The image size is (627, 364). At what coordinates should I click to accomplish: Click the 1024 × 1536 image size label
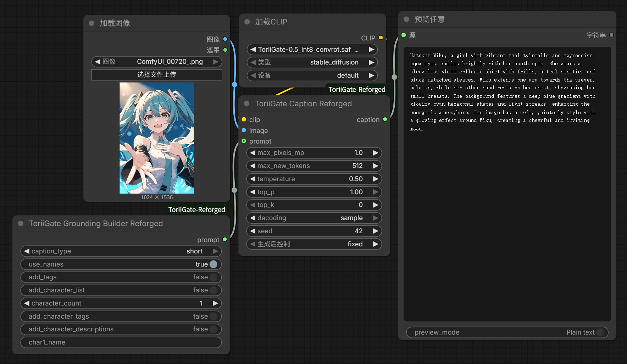pyautogui.click(x=156, y=197)
